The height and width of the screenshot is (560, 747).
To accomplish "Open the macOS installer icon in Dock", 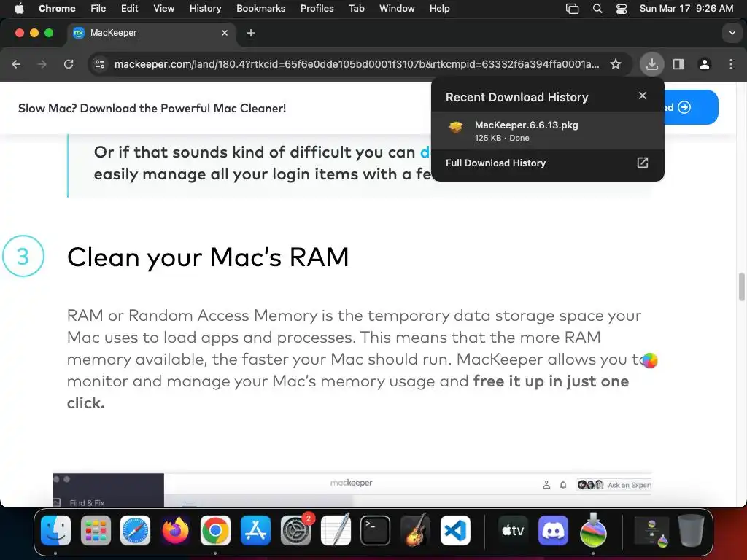I will coord(593,530).
